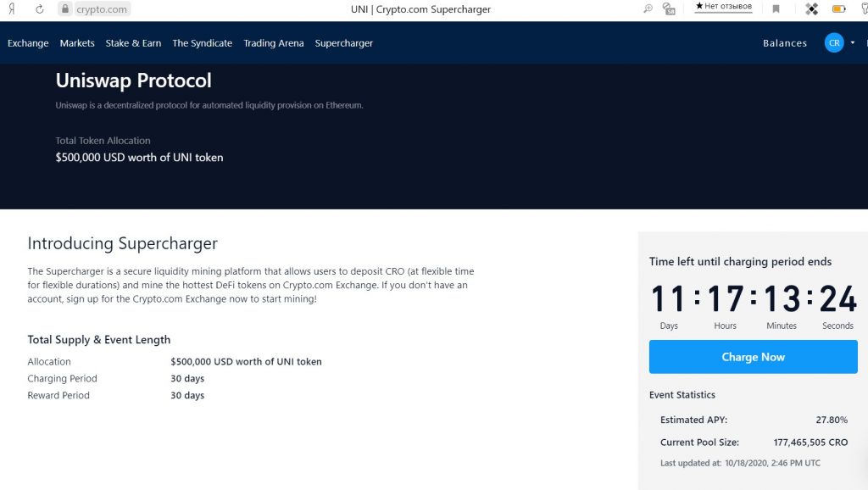Open The Syndicate section

click(x=202, y=43)
